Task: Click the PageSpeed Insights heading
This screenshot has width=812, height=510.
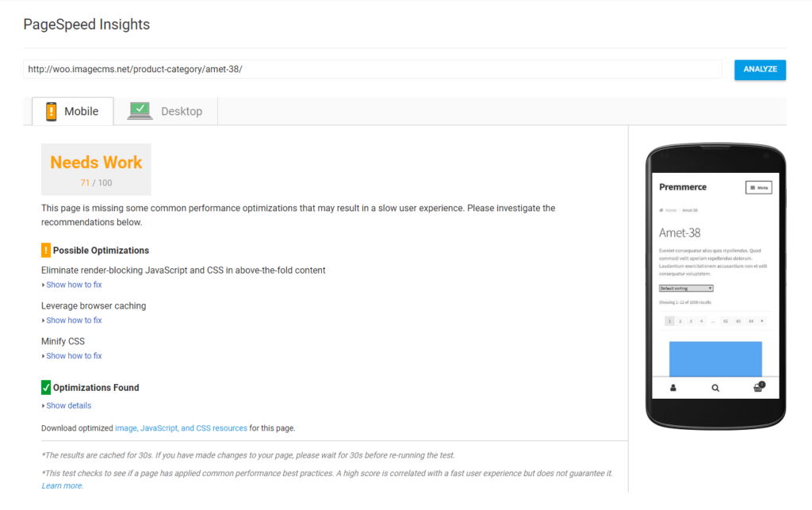Action: click(86, 25)
